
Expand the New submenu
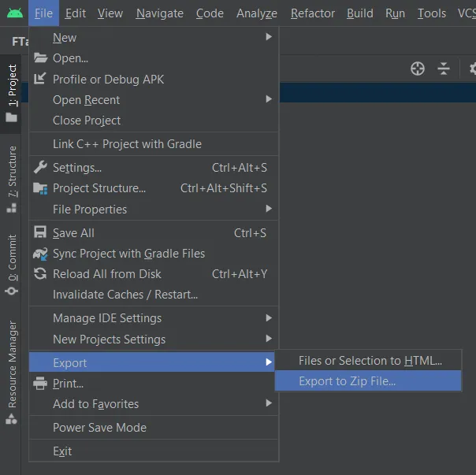point(154,37)
